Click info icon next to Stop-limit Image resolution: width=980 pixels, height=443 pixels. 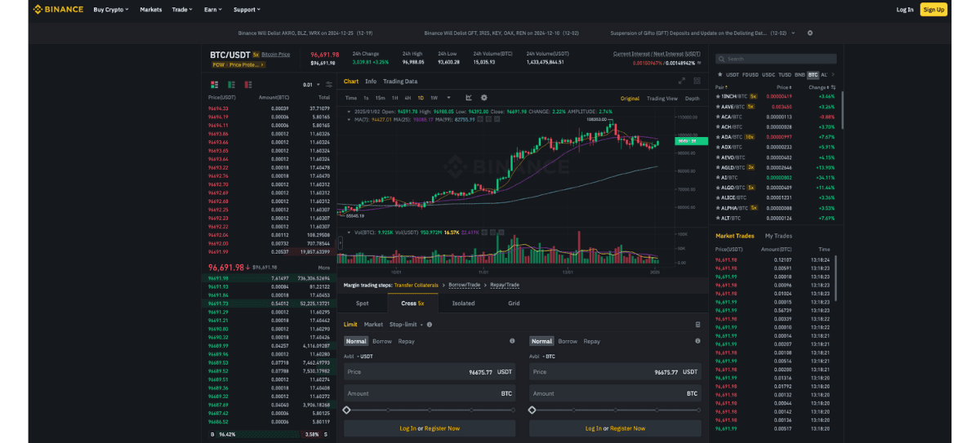430,324
